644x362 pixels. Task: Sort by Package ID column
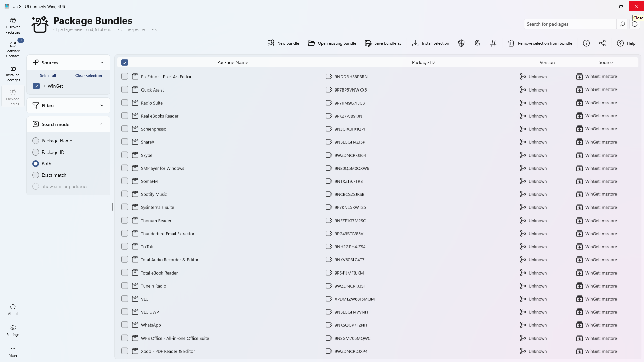[423, 62]
